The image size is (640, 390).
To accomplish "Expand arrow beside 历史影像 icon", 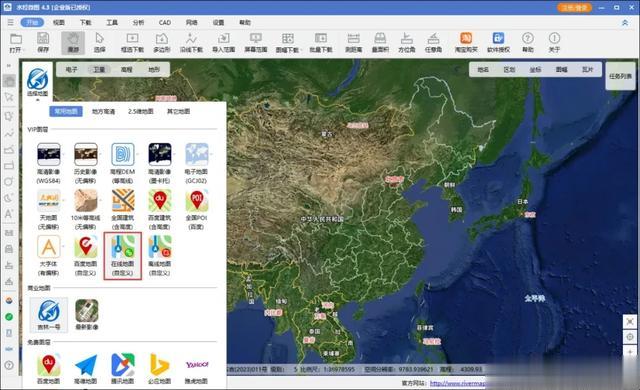I will [x=100, y=154].
